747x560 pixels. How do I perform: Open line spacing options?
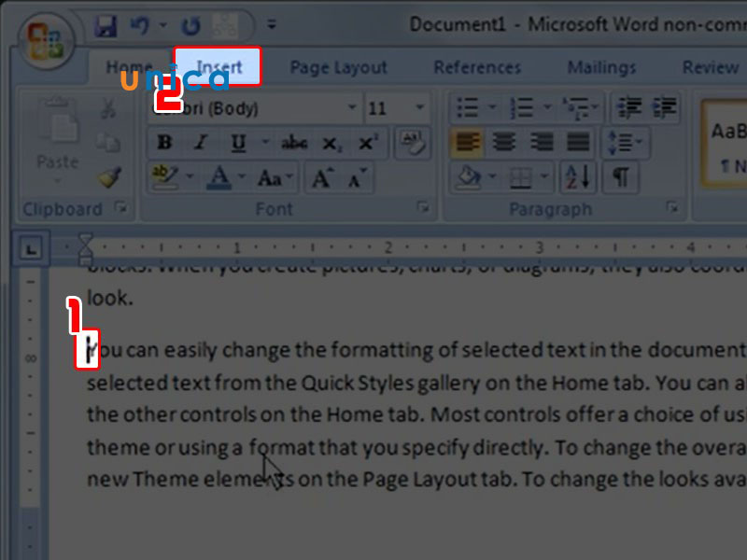click(625, 142)
